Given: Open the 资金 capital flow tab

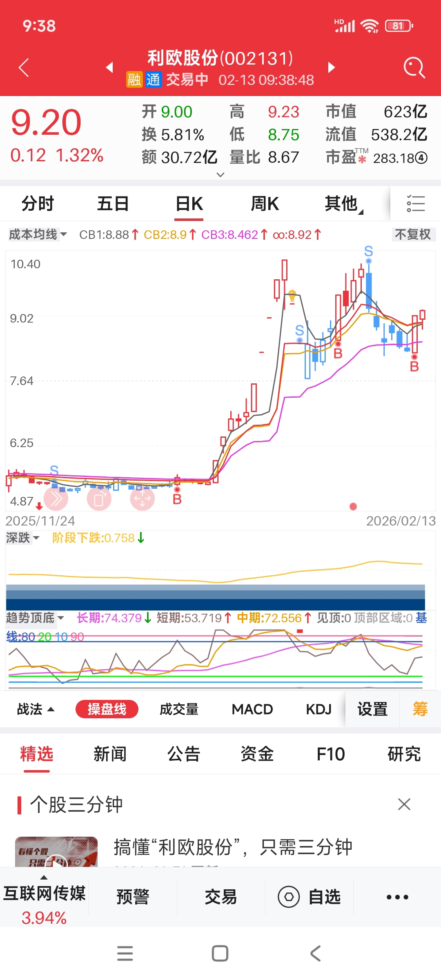Looking at the screenshot, I should pyautogui.click(x=257, y=754).
